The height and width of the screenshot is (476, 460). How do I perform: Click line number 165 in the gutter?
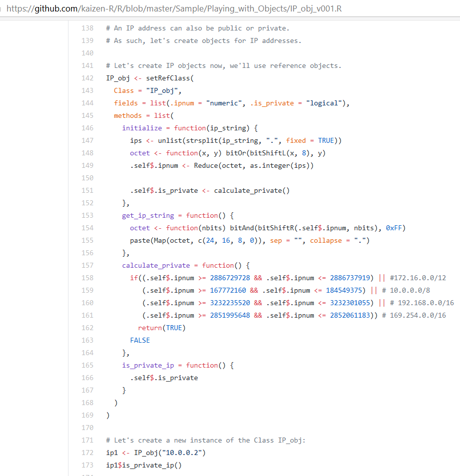point(87,365)
